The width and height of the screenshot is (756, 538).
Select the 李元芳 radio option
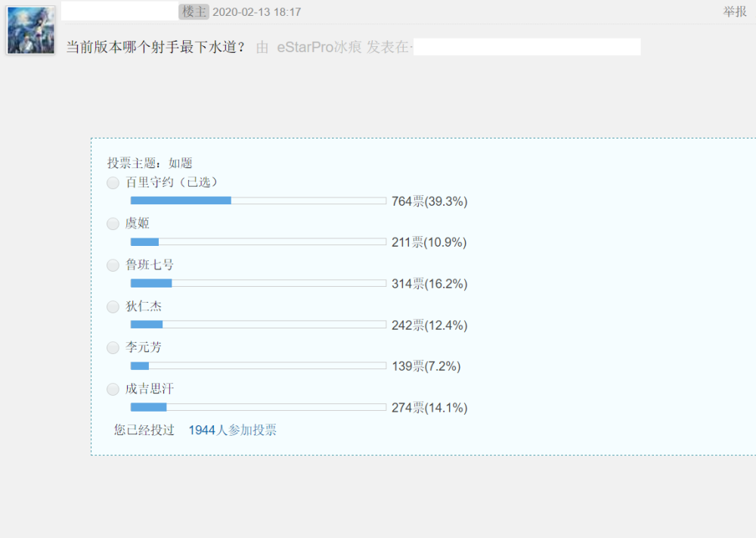(113, 348)
